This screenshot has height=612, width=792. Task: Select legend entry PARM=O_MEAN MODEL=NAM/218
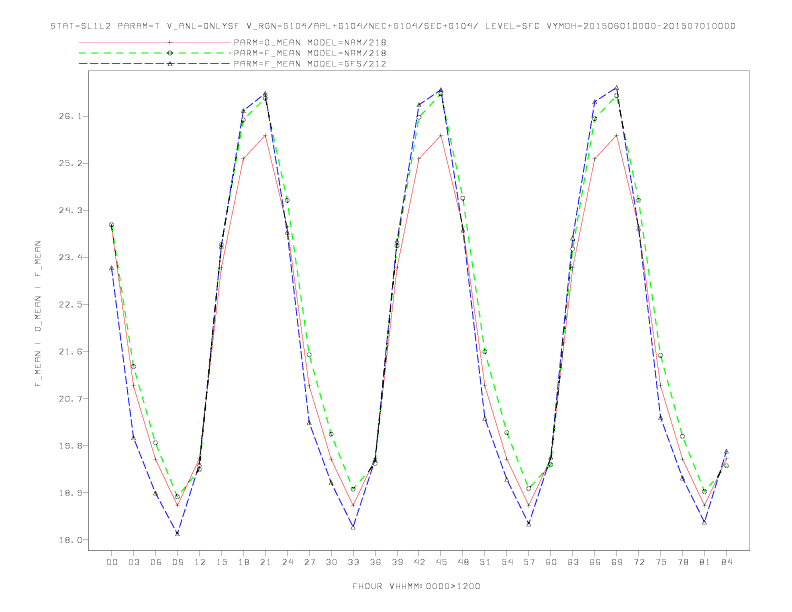tap(310, 42)
